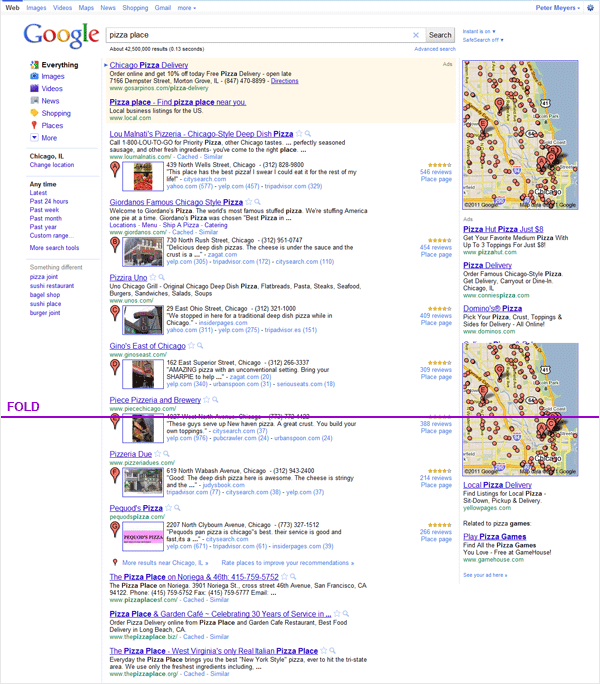This screenshot has width=600, height=684.
Task: Star the Pizzeria Uno result
Action: tap(153, 277)
